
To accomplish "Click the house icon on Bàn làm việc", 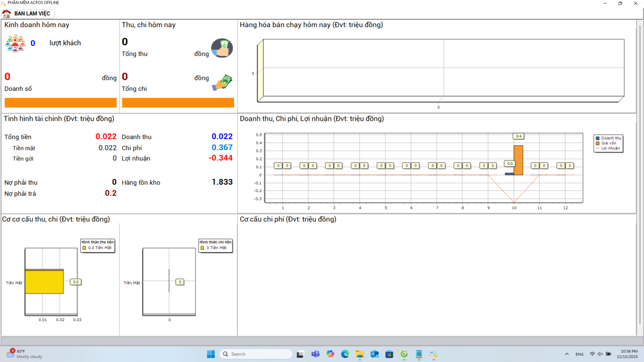I will 7,14.
